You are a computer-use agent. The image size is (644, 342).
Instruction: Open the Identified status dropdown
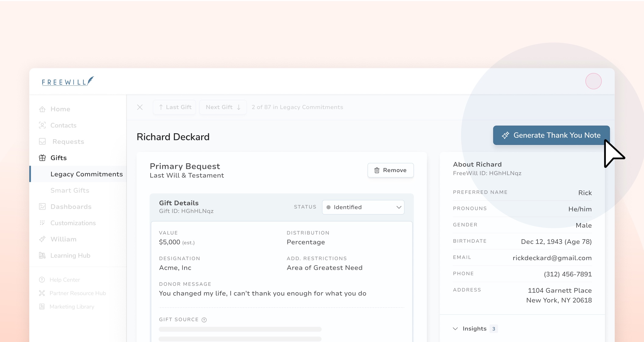click(x=363, y=207)
